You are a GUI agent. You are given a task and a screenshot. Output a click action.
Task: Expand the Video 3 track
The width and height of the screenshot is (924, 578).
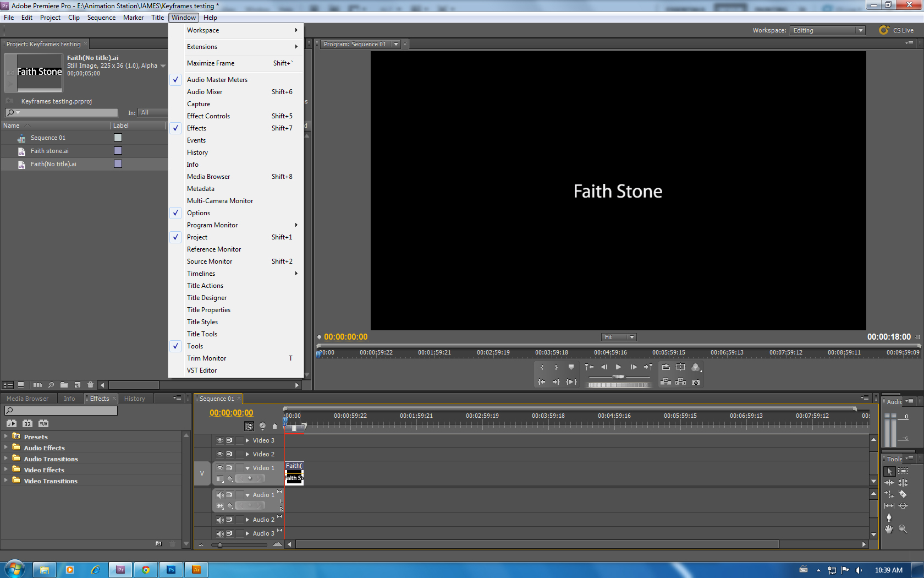pos(248,440)
